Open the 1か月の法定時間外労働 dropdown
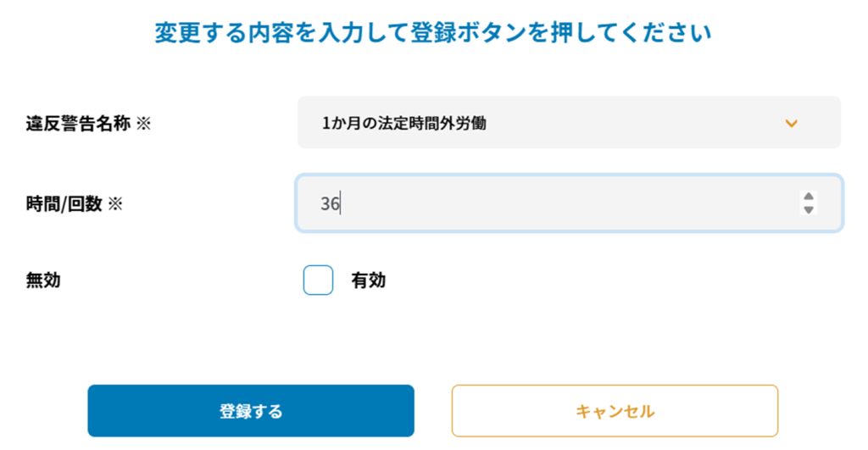Image resolution: width=868 pixels, height=450 pixels. click(x=568, y=123)
